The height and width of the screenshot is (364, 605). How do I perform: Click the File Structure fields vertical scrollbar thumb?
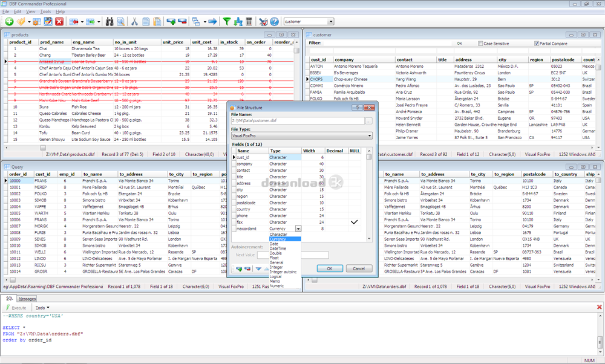(369, 157)
